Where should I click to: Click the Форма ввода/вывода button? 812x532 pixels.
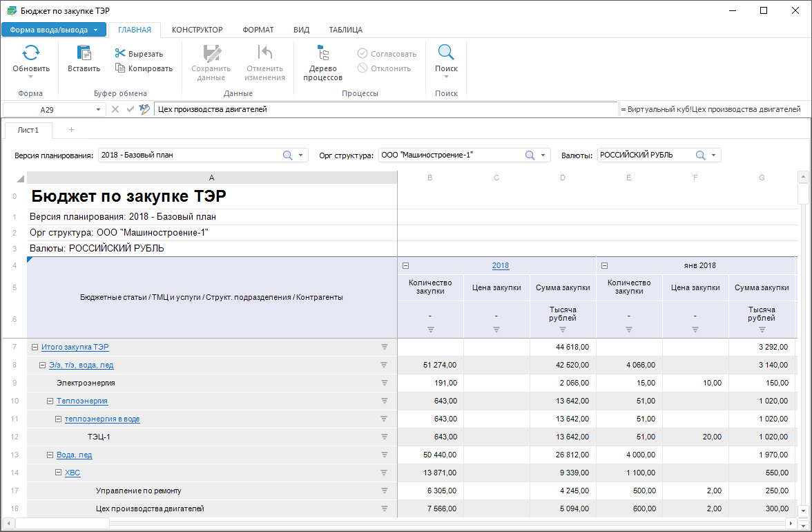53,30
